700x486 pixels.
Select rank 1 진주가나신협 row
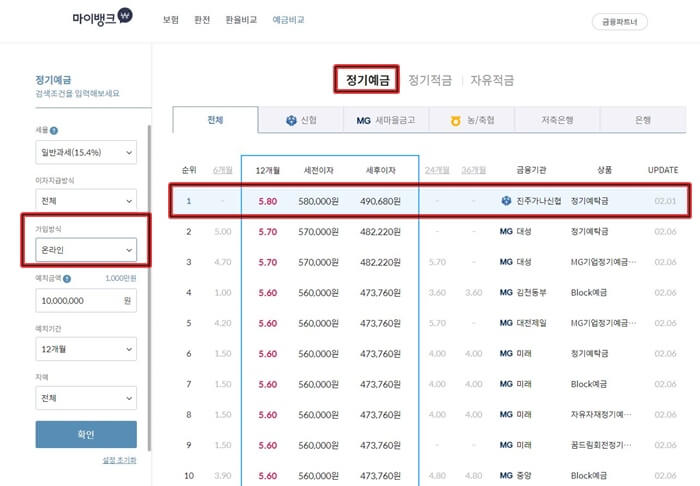tap(430, 201)
